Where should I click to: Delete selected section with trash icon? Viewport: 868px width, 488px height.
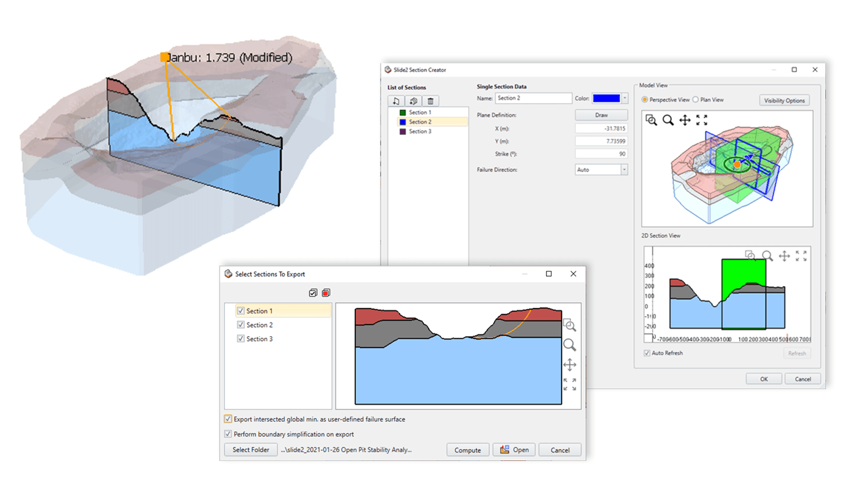pyautogui.click(x=430, y=101)
